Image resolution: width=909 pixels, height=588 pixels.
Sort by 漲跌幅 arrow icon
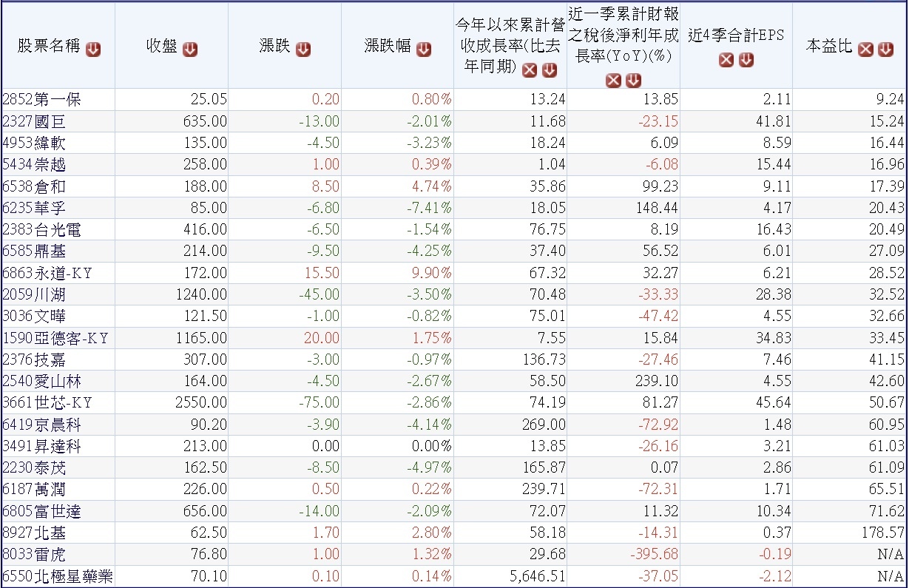(x=424, y=50)
